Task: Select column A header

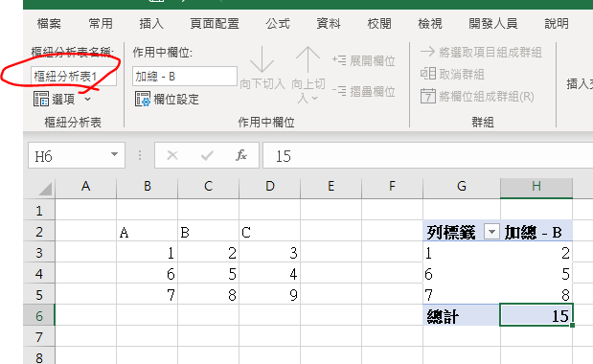Action: point(86,187)
